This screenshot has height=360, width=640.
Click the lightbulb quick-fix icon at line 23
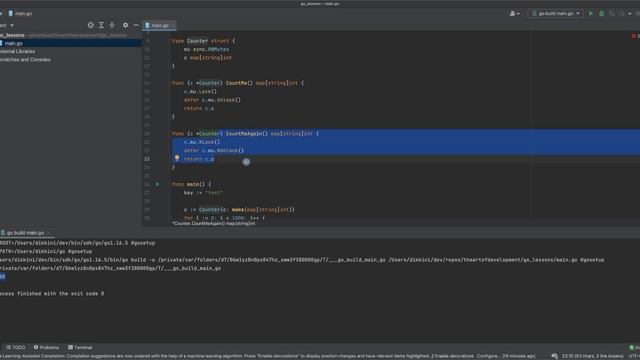pos(177,158)
